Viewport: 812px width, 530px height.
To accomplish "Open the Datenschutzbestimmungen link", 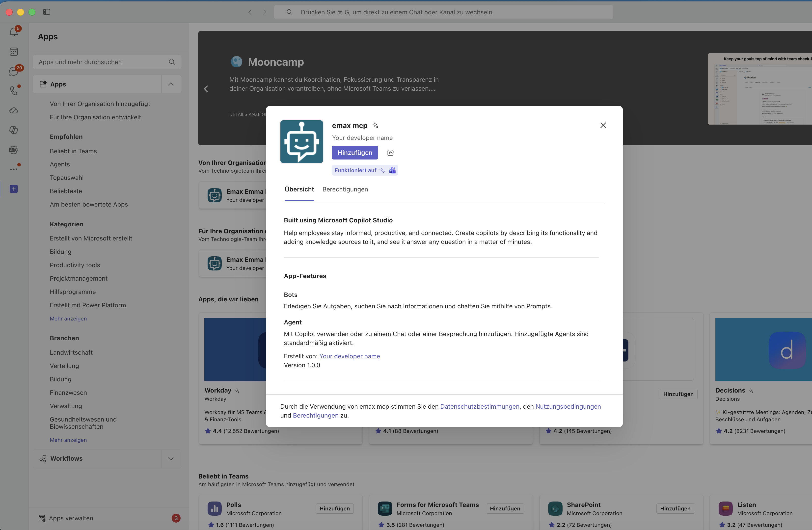I will [x=480, y=406].
